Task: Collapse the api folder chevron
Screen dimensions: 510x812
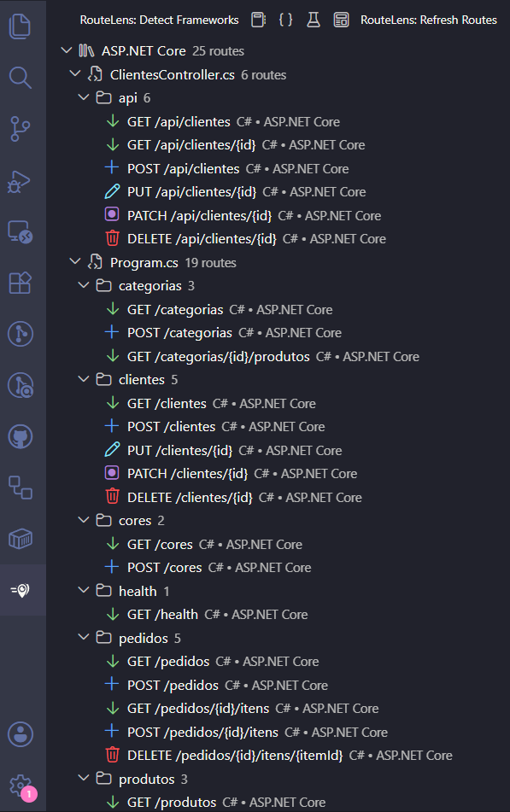Action: [84, 97]
